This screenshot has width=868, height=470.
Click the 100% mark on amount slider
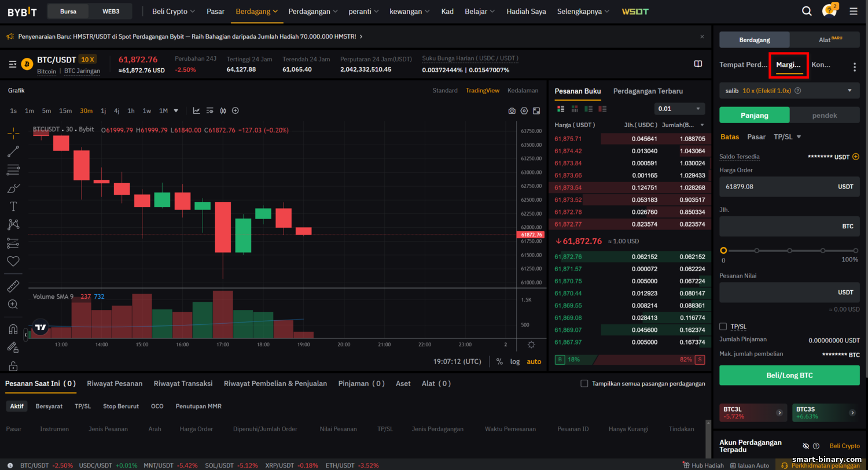point(856,250)
